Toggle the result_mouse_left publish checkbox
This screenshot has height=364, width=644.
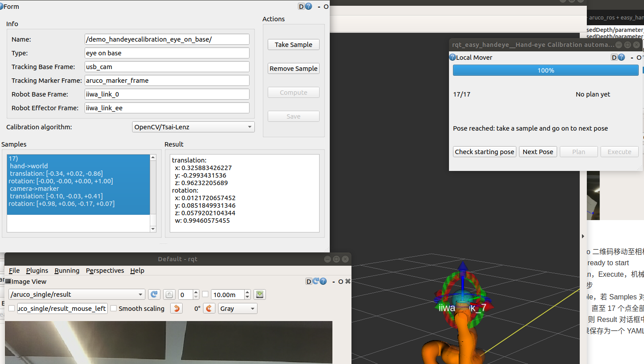(x=11, y=308)
